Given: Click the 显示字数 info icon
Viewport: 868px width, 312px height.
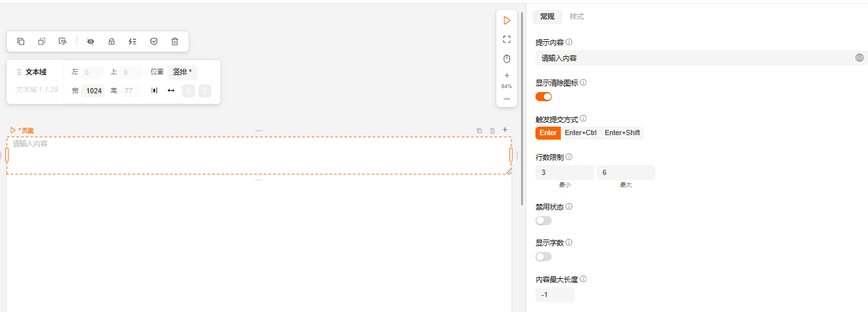Looking at the screenshot, I should [569, 242].
